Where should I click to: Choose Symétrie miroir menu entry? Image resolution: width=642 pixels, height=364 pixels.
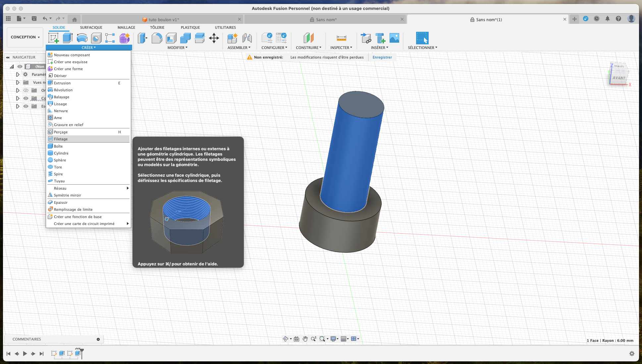point(88,195)
